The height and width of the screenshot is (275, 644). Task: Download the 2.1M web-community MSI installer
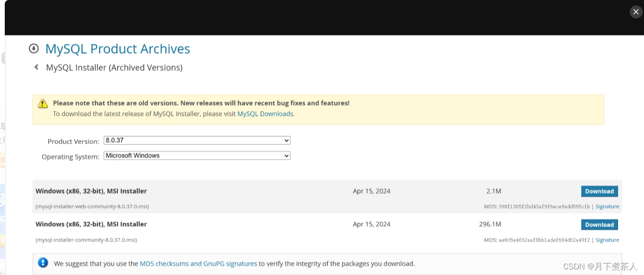599,191
